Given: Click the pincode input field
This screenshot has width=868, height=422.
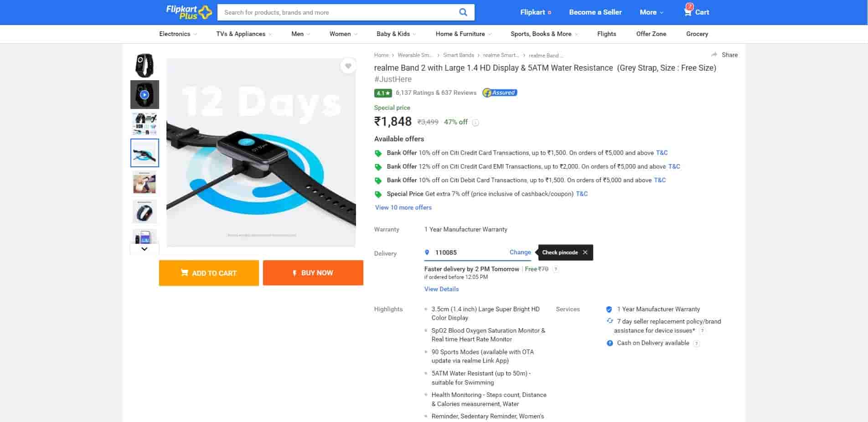Looking at the screenshot, I should [x=469, y=252].
